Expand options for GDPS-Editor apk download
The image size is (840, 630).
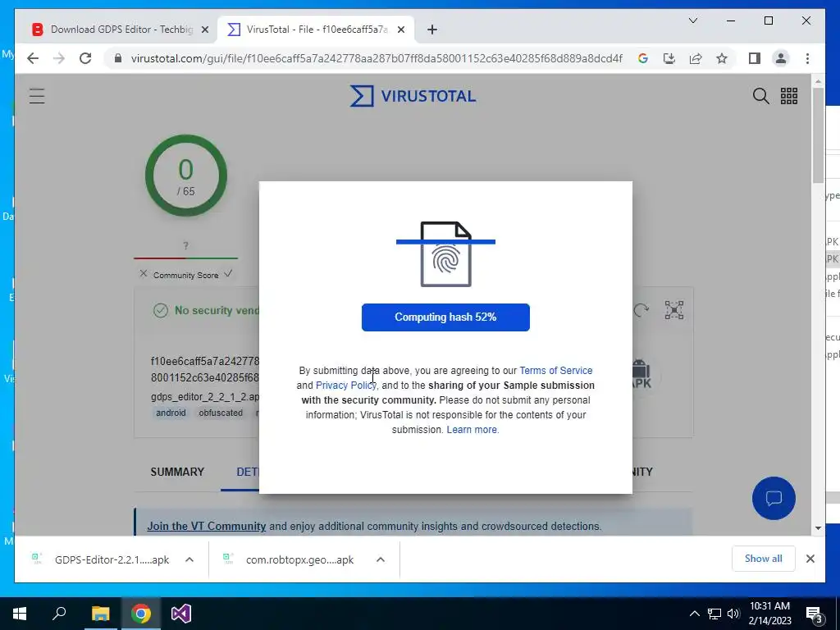(x=189, y=559)
